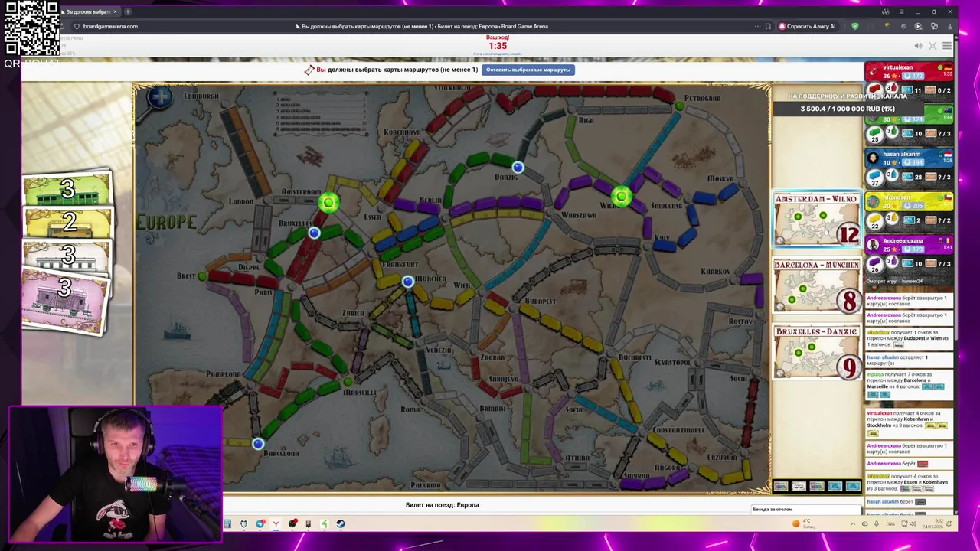Click the ENG language indicator in tray

pos(890,524)
